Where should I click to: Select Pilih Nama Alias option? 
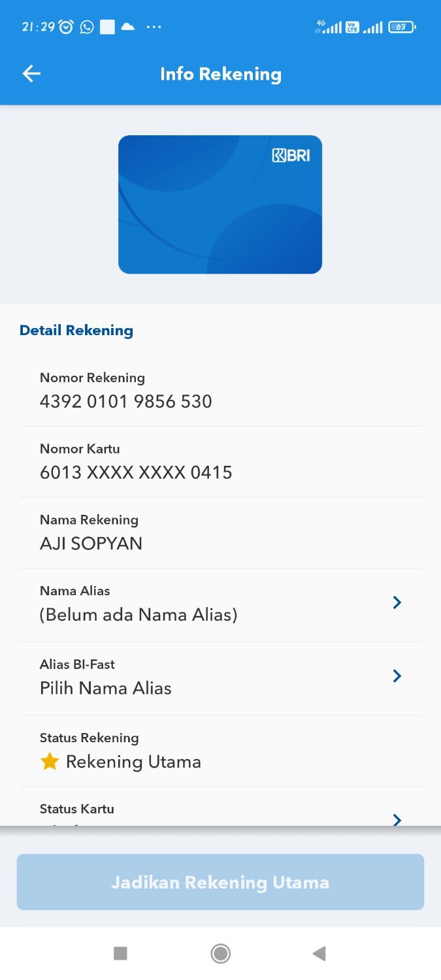pos(106,688)
